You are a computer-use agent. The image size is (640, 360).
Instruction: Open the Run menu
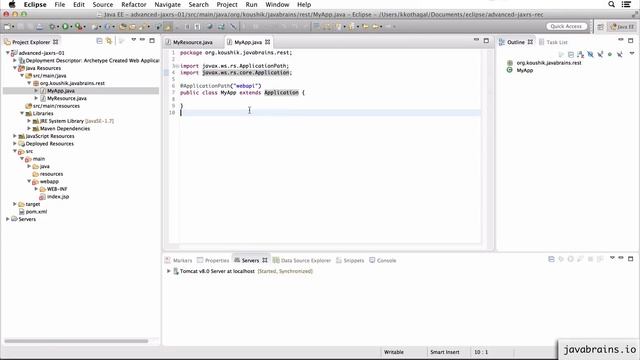pos(251,4)
